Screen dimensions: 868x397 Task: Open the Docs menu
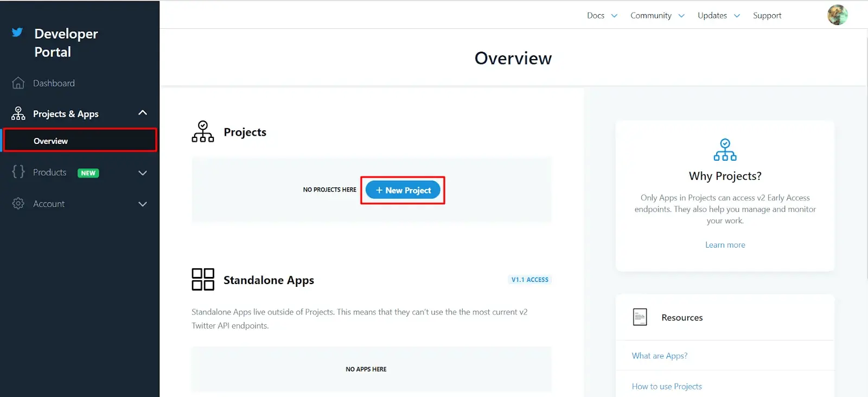click(596, 15)
